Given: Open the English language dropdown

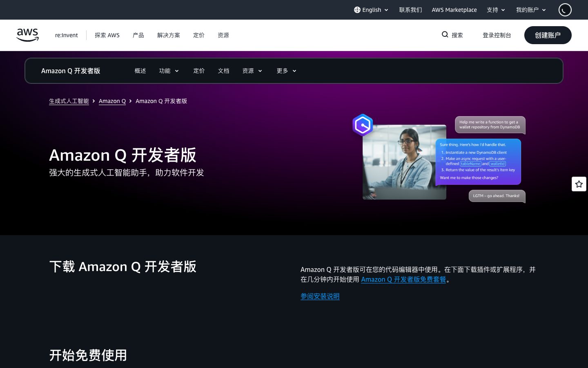Looking at the screenshot, I should (371, 10).
